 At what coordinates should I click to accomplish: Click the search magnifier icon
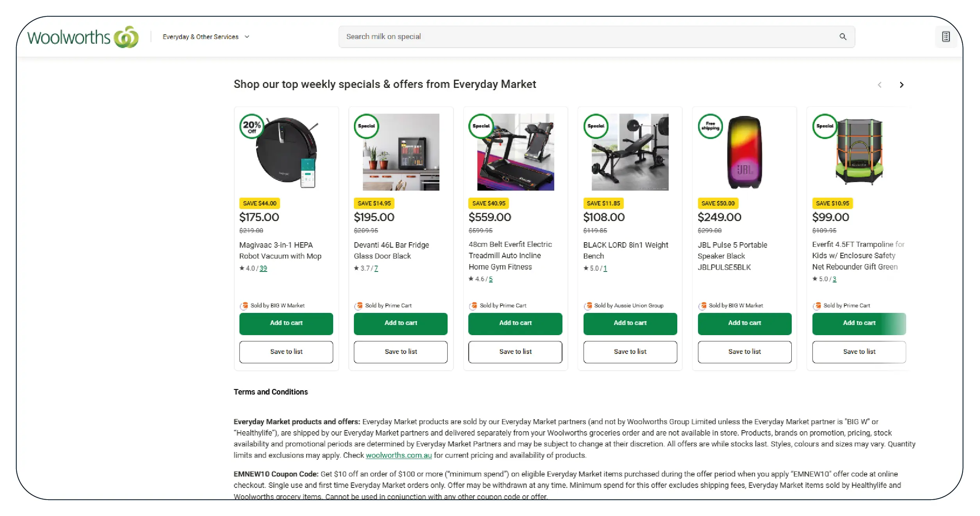pos(843,37)
